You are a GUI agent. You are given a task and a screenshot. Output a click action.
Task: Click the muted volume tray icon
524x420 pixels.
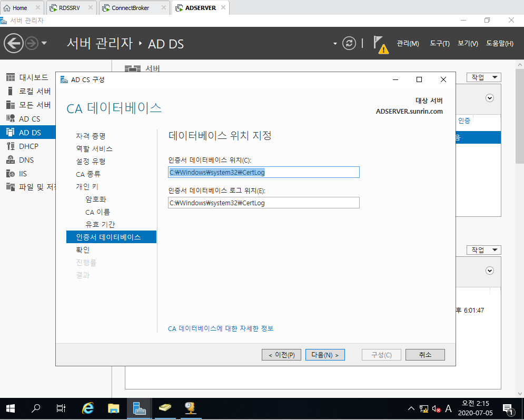click(436, 408)
